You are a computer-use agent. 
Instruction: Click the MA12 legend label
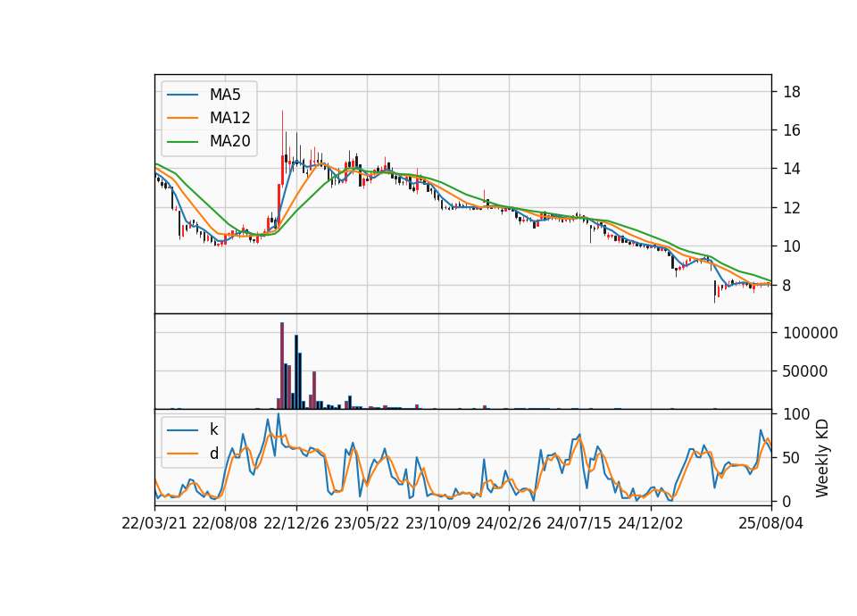(229, 118)
